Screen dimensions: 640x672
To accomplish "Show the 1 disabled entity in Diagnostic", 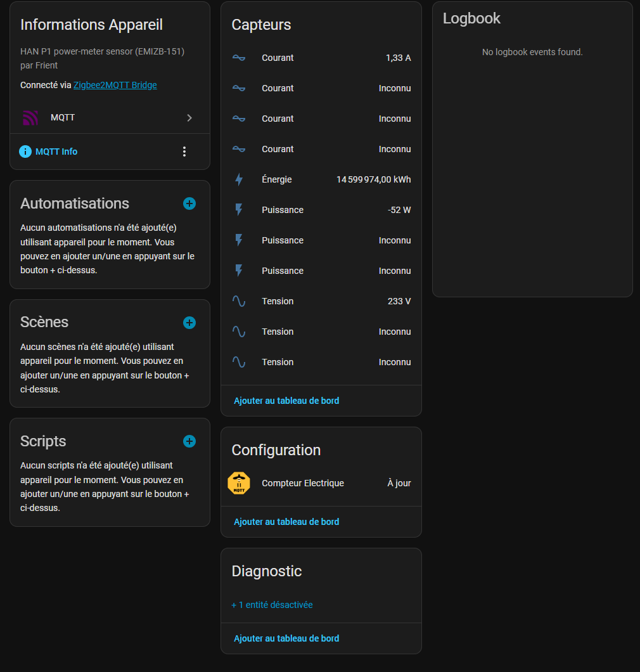I will click(x=272, y=605).
